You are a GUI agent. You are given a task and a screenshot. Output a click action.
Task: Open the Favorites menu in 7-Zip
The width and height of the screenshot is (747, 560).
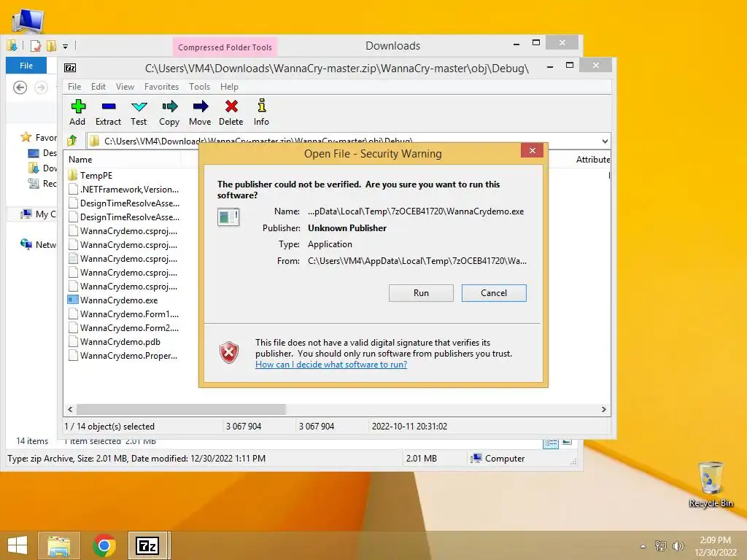161,87
